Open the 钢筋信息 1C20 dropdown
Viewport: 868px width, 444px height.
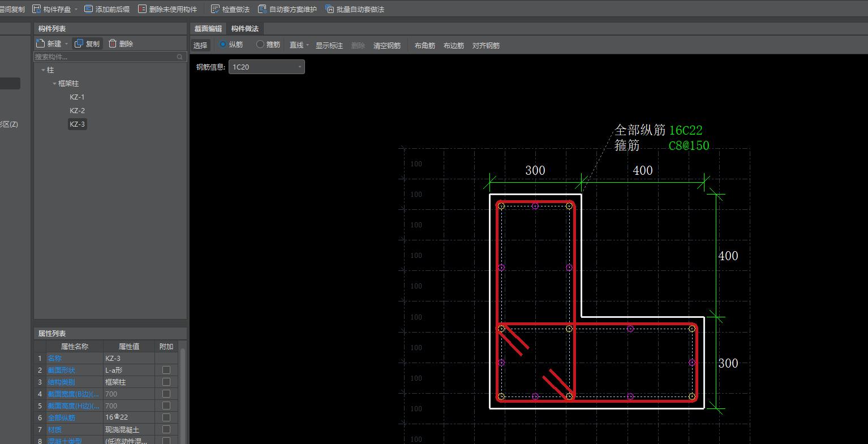click(x=267, y=67)
